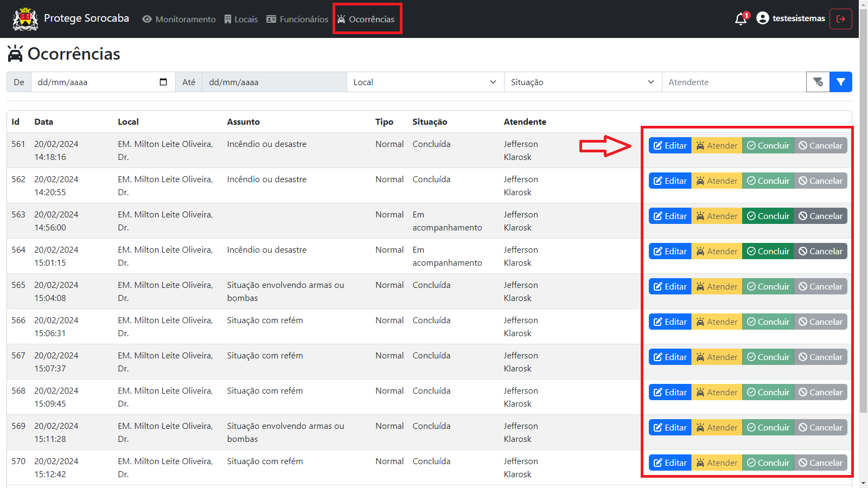
Task: Apply filters with the blue funnel button
Action: click(x=841, y=82)
